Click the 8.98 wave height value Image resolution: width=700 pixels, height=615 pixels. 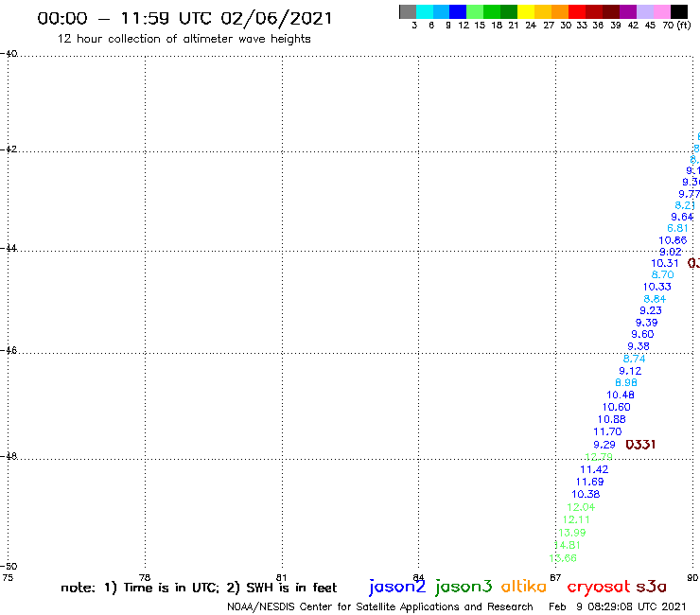point(626,383)
